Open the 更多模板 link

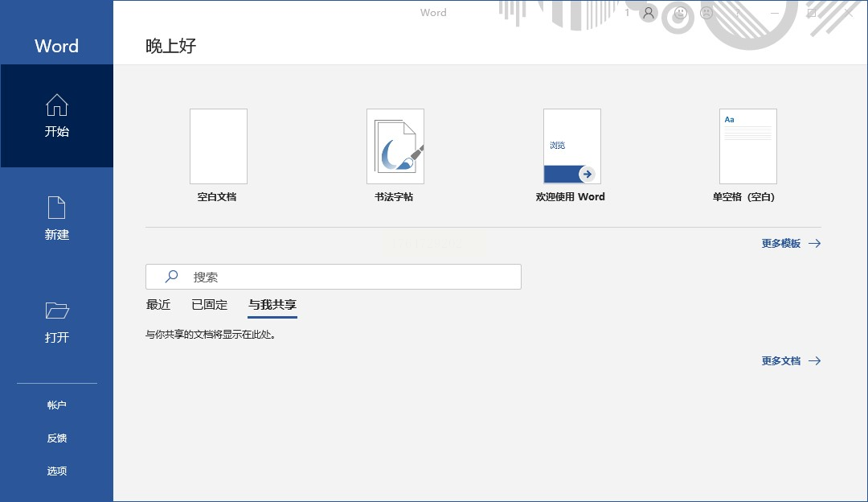click(791, 243)
